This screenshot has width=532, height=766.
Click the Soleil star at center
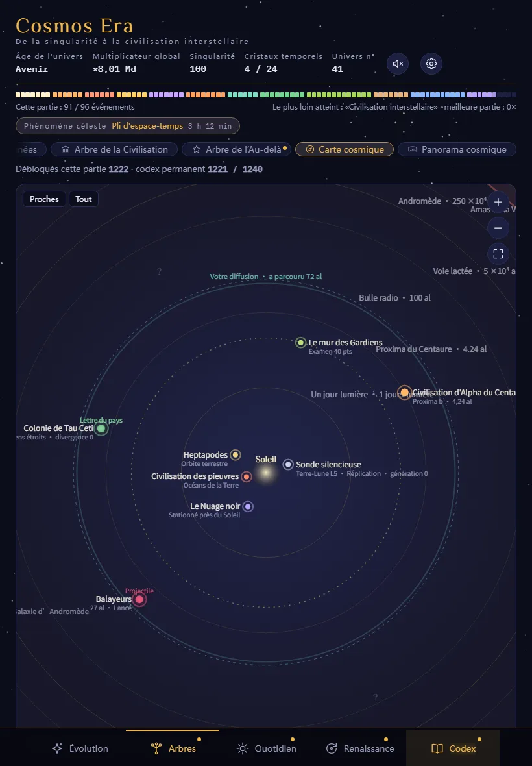click(x=266, y=473)
